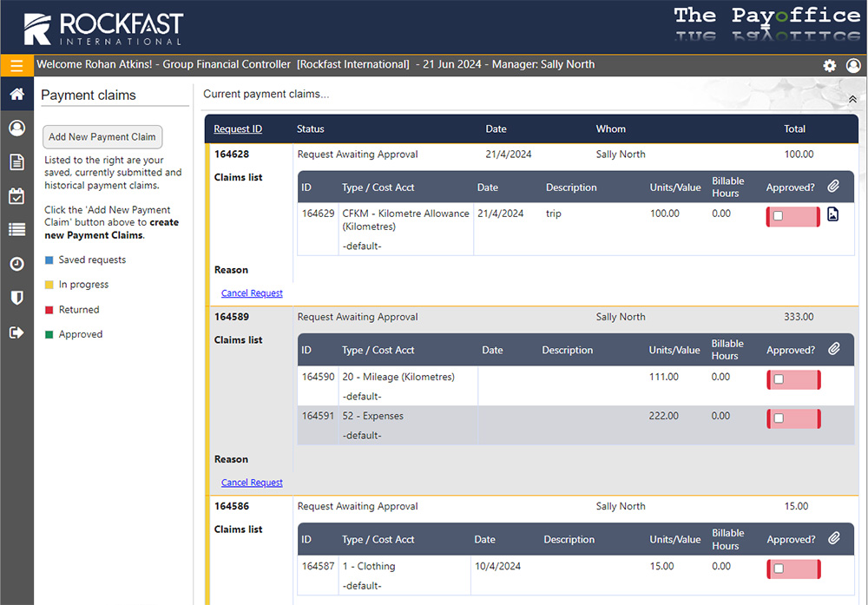
Task: Go to Home via sidebar house icon
Action: 16,94
